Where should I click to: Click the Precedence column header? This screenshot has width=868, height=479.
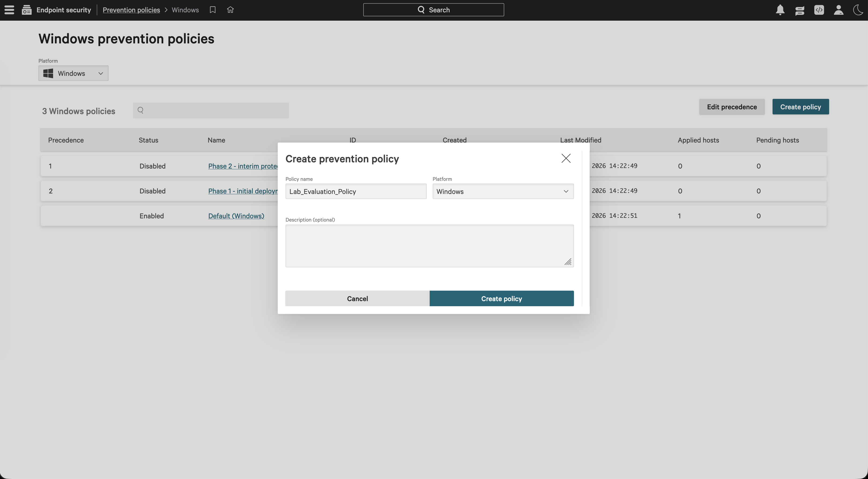[x=66, y=140]
